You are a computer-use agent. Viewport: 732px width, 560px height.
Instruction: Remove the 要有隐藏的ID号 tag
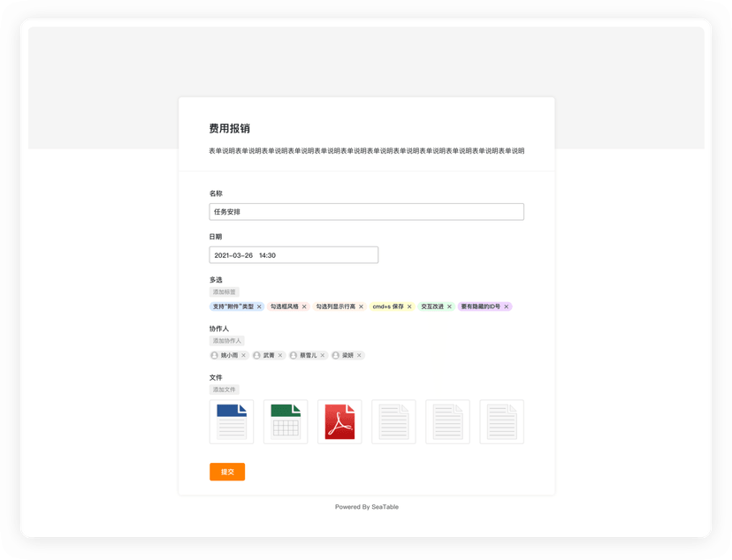point(506,306)
